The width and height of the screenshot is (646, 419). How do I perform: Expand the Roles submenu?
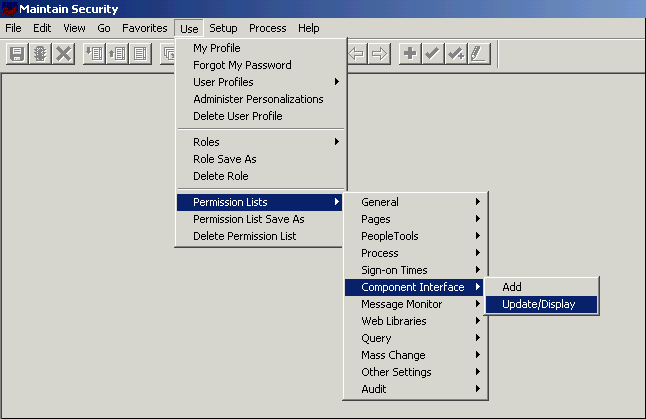pyautogui.click(x=260, y=142)
